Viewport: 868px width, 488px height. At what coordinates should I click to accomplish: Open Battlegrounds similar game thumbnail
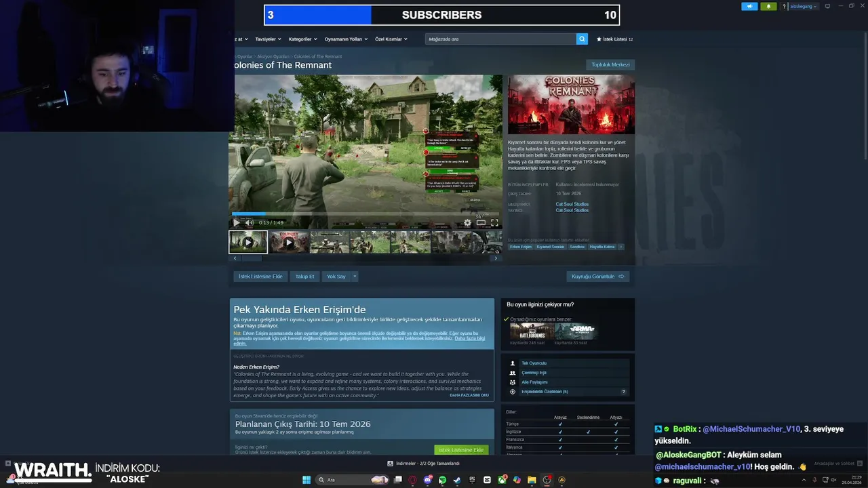pos(532,331)
